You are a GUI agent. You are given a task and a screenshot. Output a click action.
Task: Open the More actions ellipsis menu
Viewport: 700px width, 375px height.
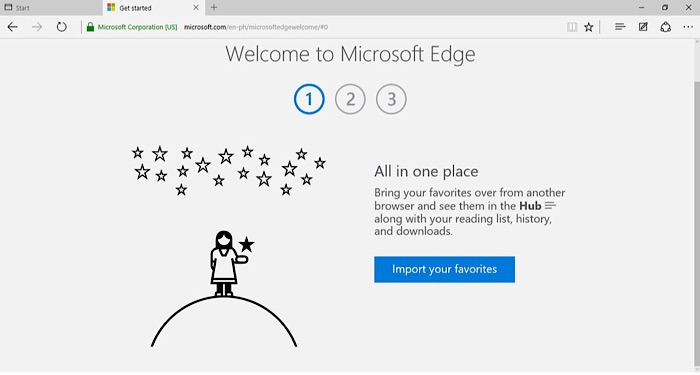click(688, 27)
